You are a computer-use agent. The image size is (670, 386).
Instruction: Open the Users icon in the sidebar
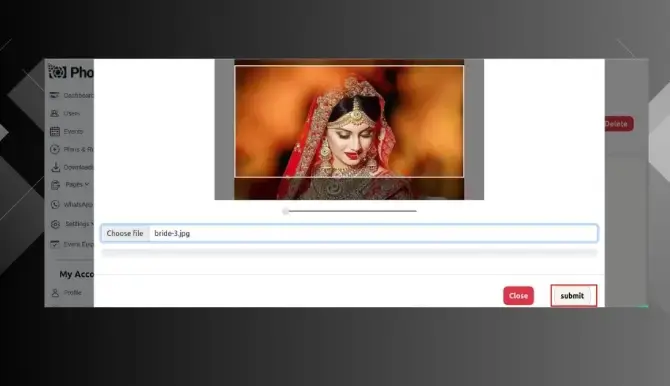(x=55, y=113)
